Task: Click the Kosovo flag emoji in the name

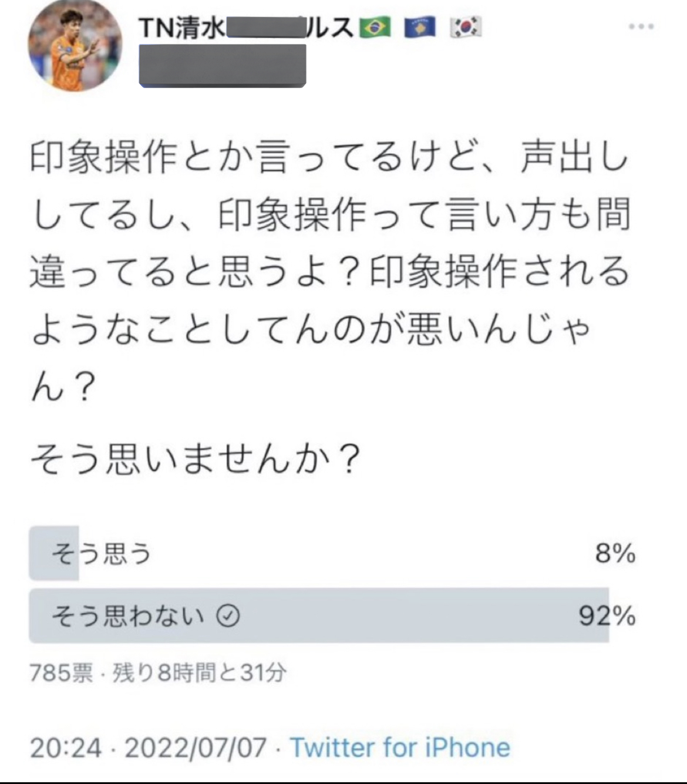Action: (x=420, y=28)
